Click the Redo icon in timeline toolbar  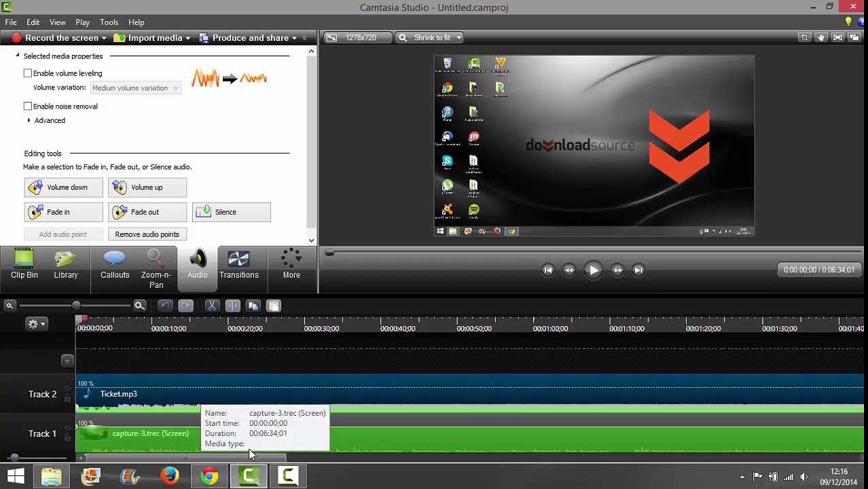(x=185, y=306)
